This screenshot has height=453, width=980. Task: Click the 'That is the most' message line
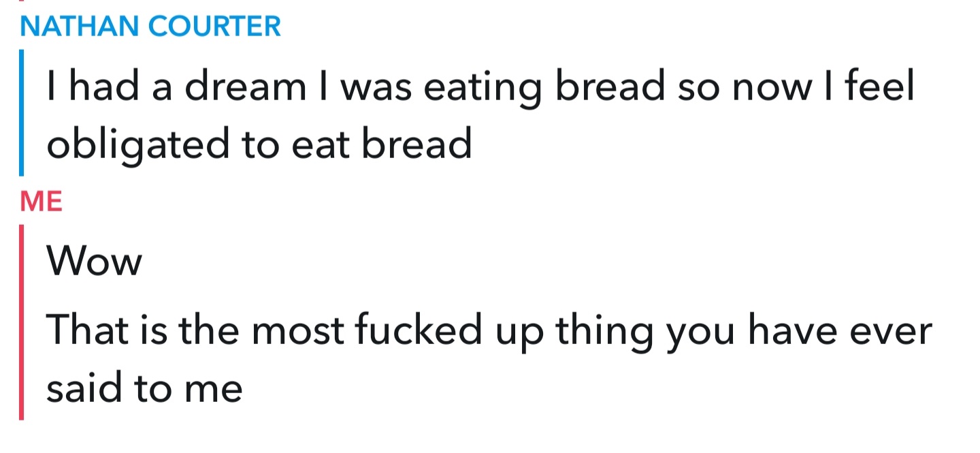489,331
